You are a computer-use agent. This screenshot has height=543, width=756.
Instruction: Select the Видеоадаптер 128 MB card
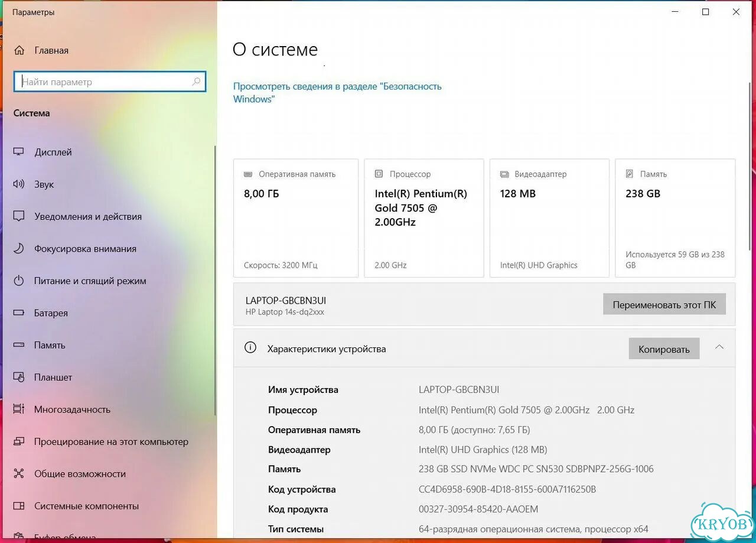(549, 218)
